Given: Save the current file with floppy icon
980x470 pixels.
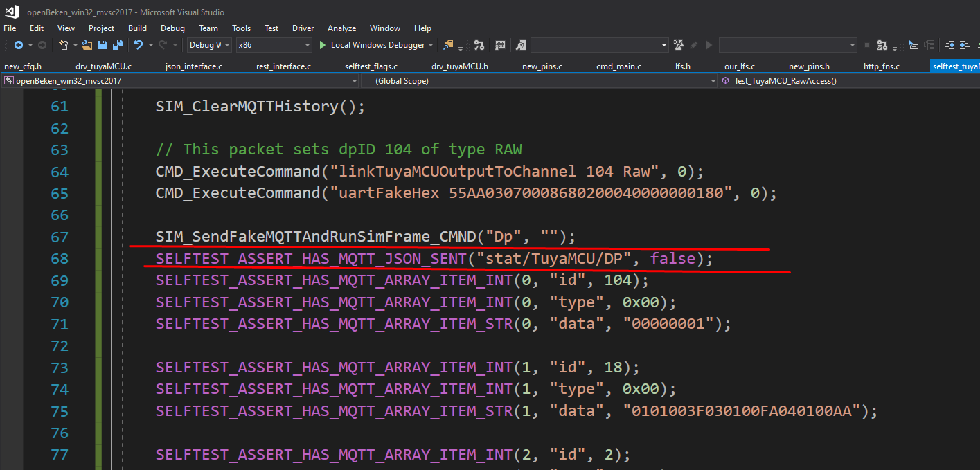Looking at the screenshot, I should pos(102,45).
